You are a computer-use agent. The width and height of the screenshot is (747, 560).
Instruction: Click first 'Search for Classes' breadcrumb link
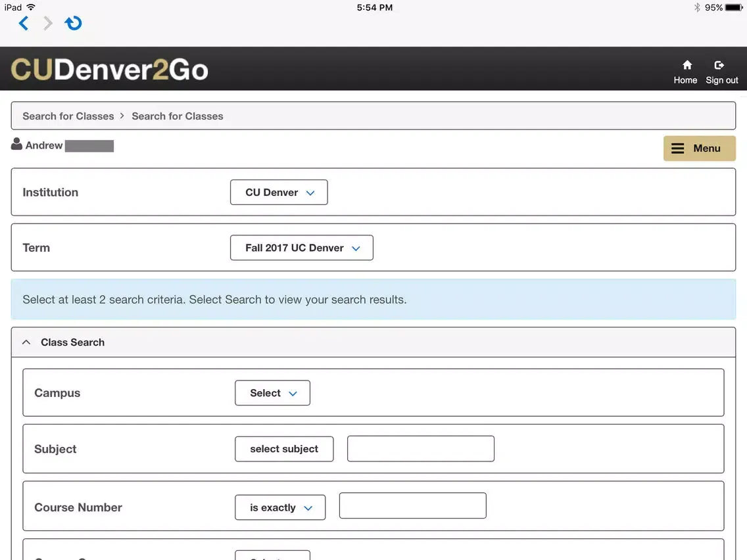coord(68,116)
